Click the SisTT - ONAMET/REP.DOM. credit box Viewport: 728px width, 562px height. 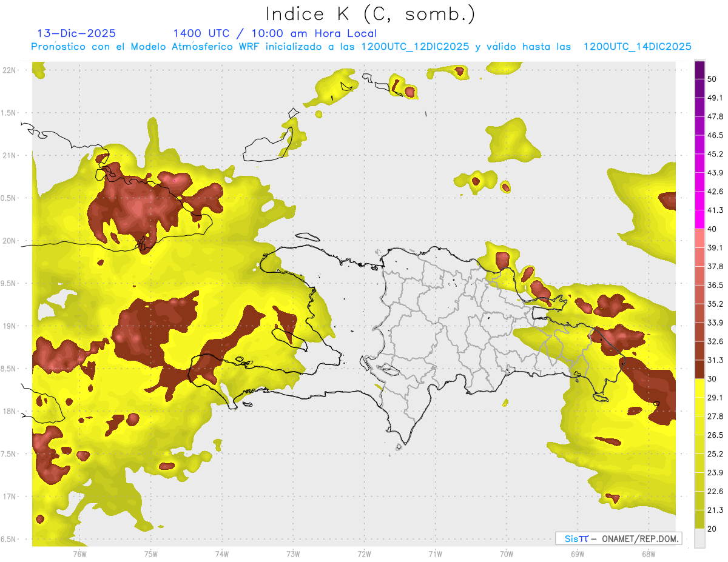pyautogui.click(x=618, y=538)
